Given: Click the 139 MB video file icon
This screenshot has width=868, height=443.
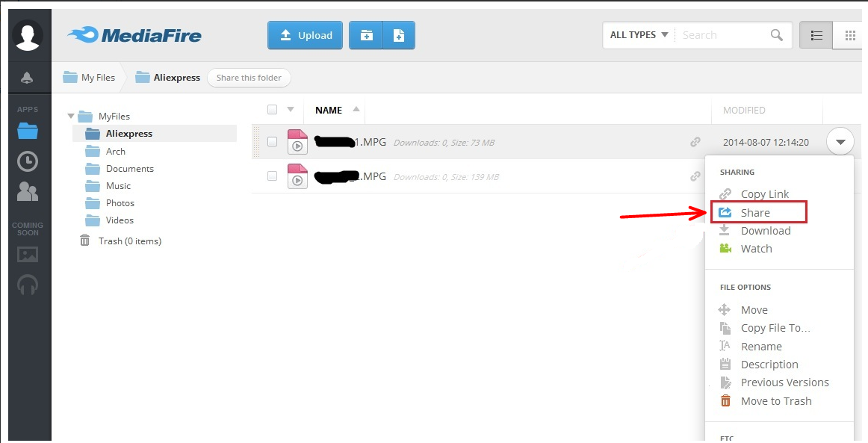Looking at the screenshot, I should [297, 176].
